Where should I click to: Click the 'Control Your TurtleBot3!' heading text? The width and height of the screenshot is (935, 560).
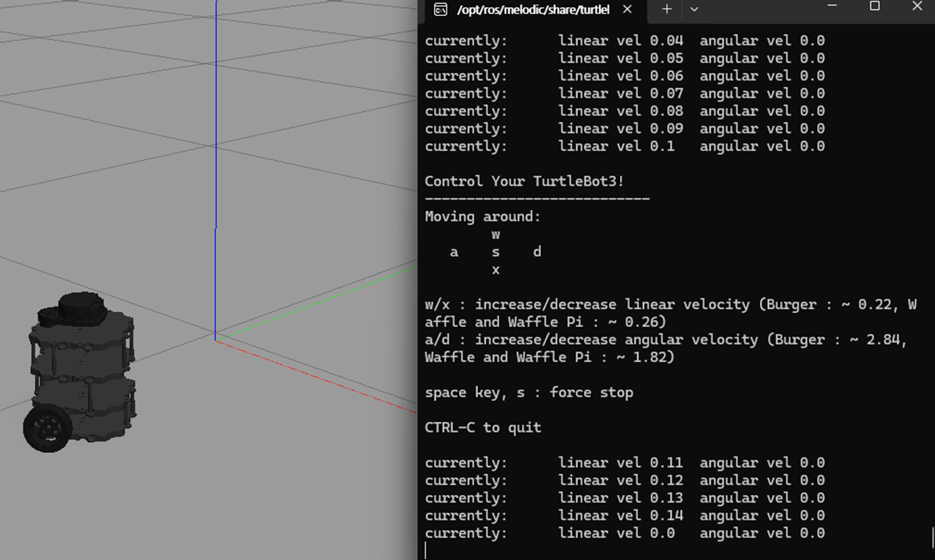click(524, 181)
